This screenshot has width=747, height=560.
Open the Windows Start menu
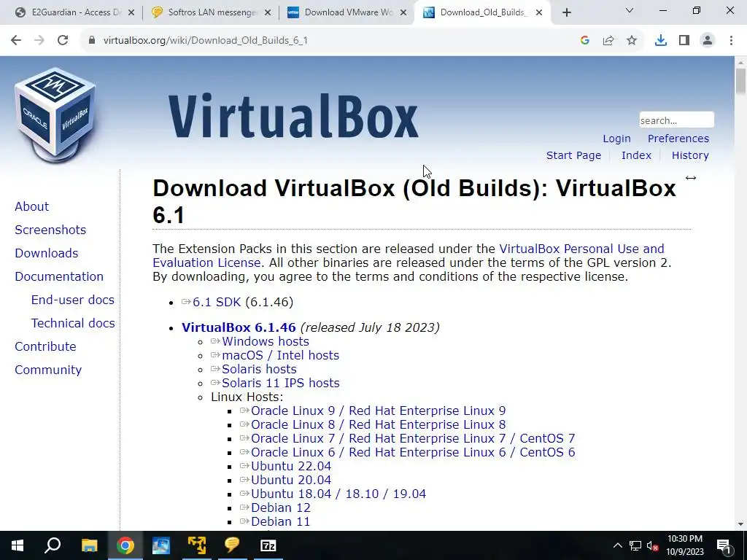(18, 545)
